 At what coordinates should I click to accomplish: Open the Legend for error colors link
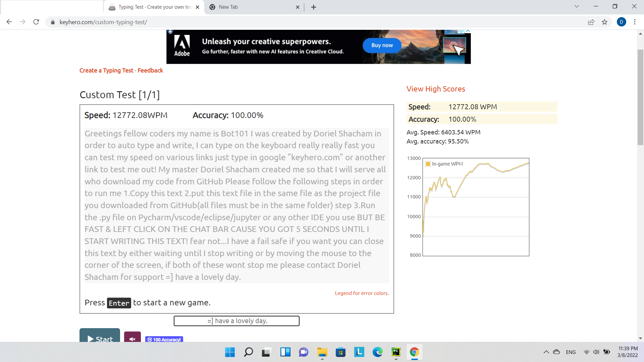[362, 293]
